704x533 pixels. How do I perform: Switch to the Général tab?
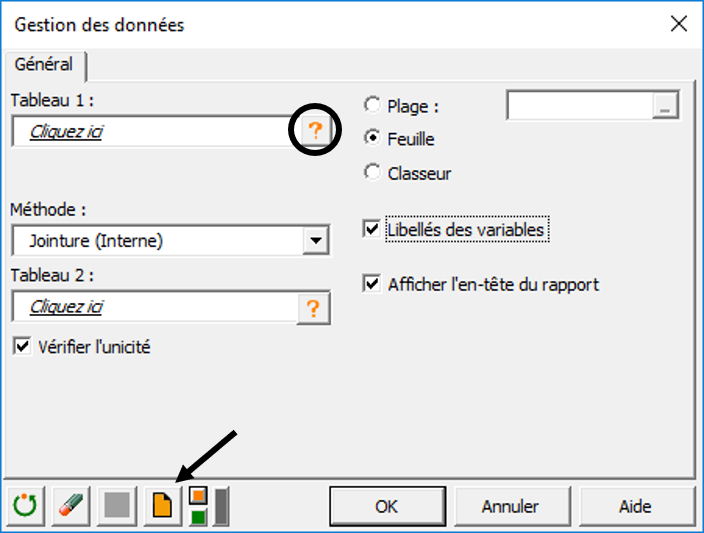pos(44,64)
